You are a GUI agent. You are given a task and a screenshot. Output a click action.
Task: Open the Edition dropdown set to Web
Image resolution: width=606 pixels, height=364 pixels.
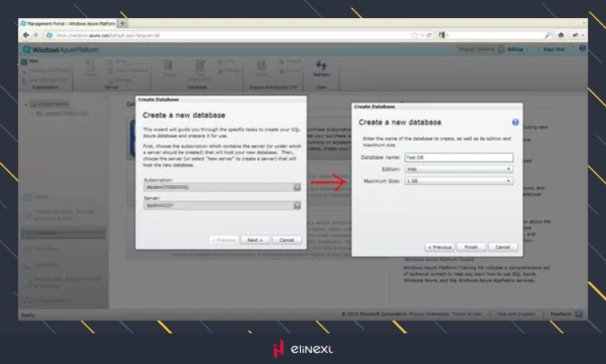pos(459,169)
